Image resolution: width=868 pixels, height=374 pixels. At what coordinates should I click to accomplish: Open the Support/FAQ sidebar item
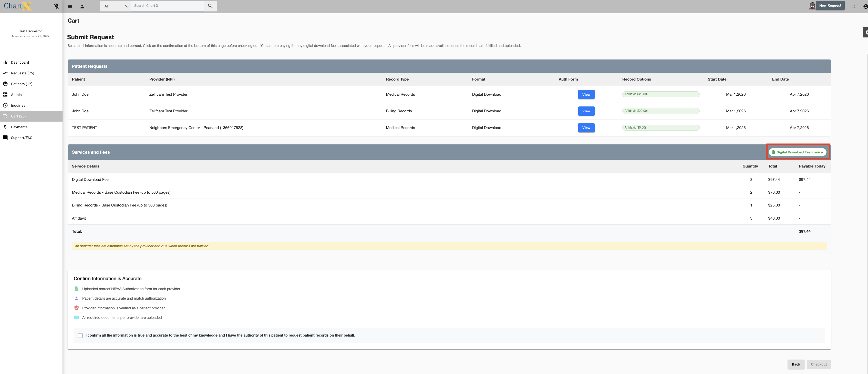[22, 138]
